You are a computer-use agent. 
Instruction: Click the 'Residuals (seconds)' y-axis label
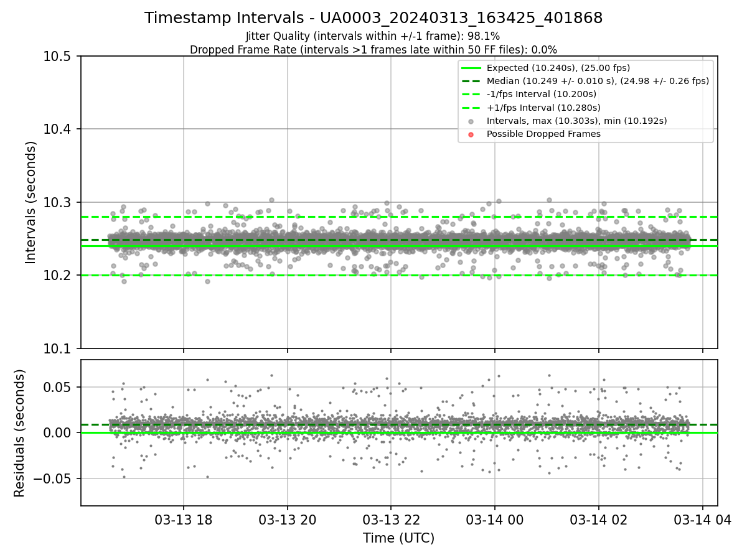(20, 433)
